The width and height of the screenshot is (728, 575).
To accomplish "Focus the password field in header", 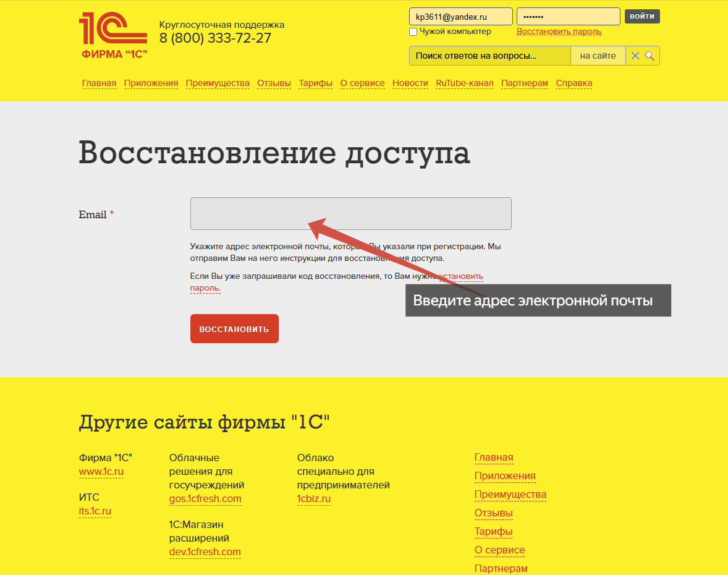I will pos(569,17).
